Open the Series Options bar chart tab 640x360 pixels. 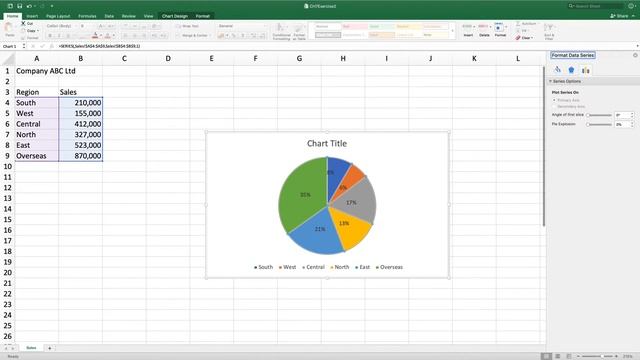click(585, 70)
